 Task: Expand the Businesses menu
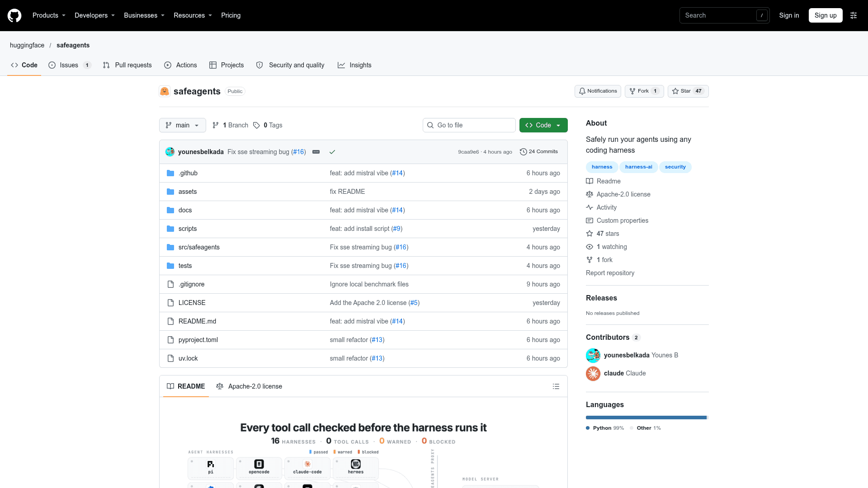144,15
